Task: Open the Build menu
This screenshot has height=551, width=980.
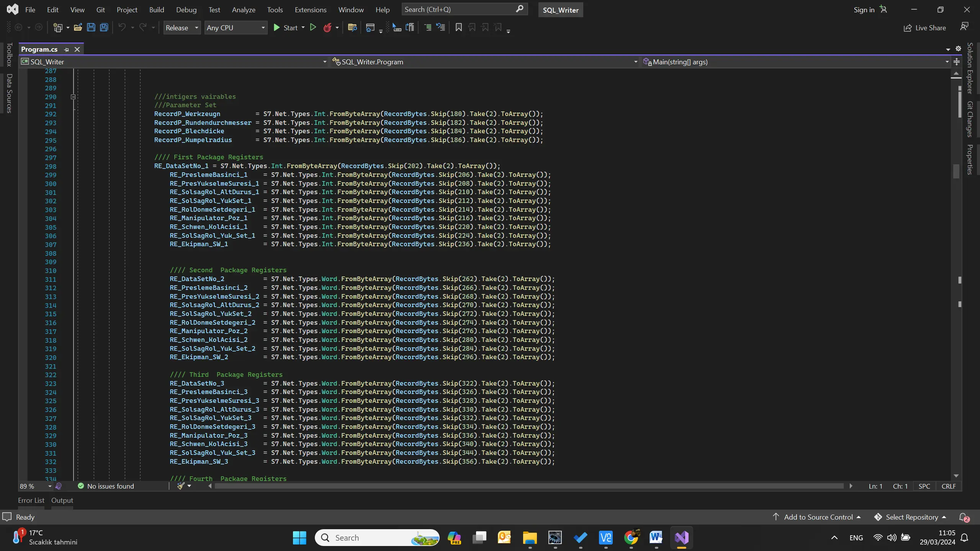Action: (x=156, y=10)
